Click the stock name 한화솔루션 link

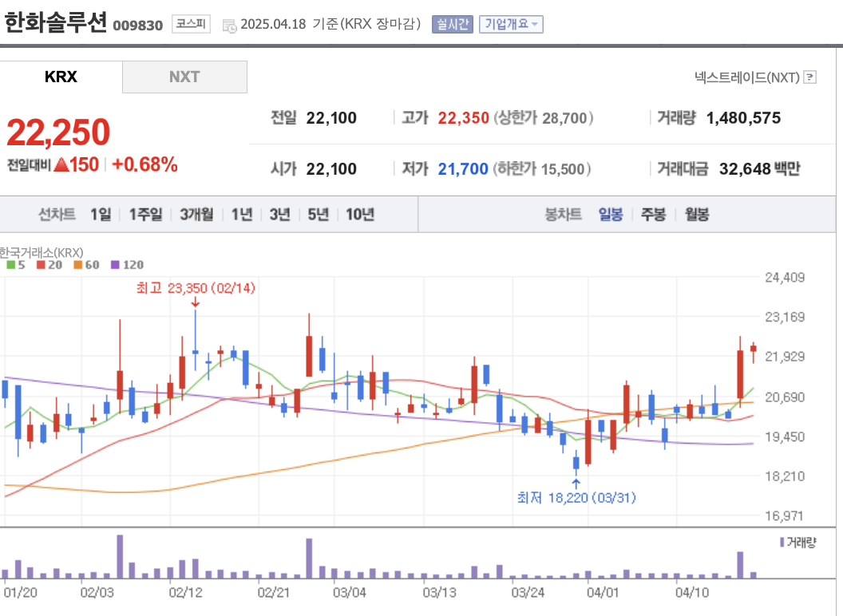pyautogui.click(x=56, y=20)
